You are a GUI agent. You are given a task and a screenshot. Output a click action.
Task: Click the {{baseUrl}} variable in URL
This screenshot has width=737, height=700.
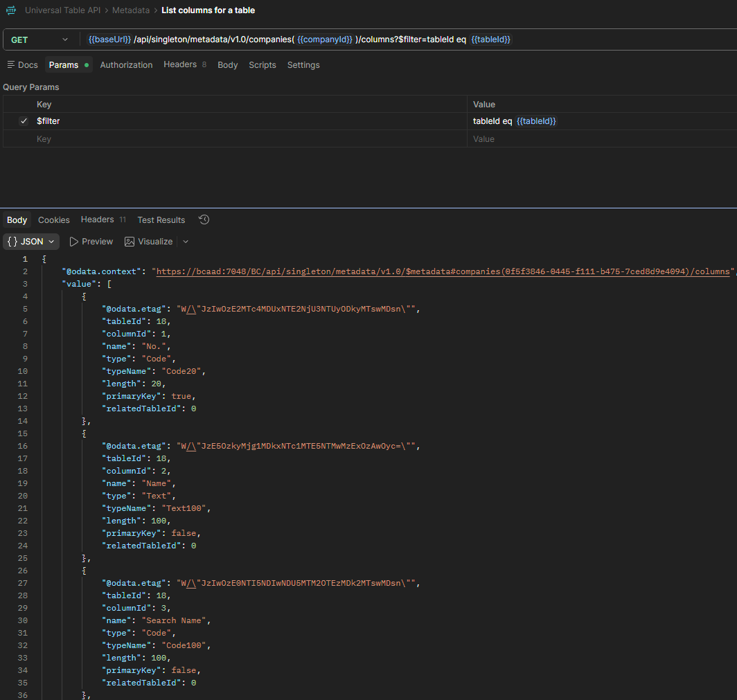click(x=109, y=39)
